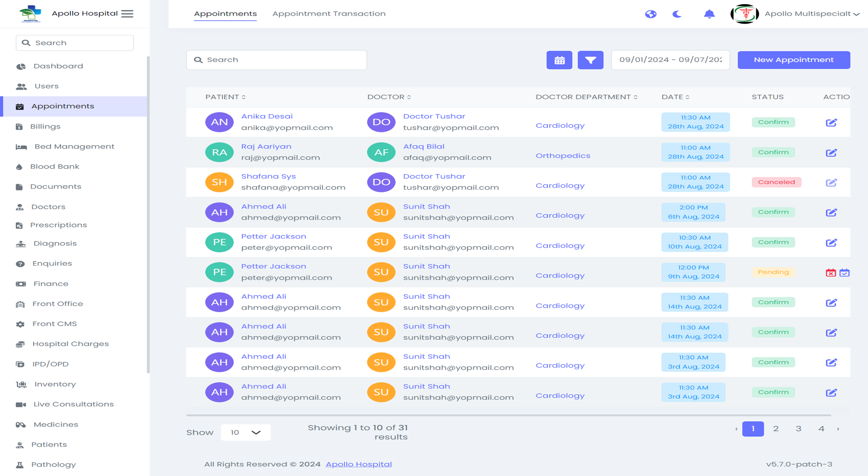Cancel Petter Jackson's pending appointment with the red icon
Image resolution: width=868 pixels, height=476 pixels.
coord(830,272)
